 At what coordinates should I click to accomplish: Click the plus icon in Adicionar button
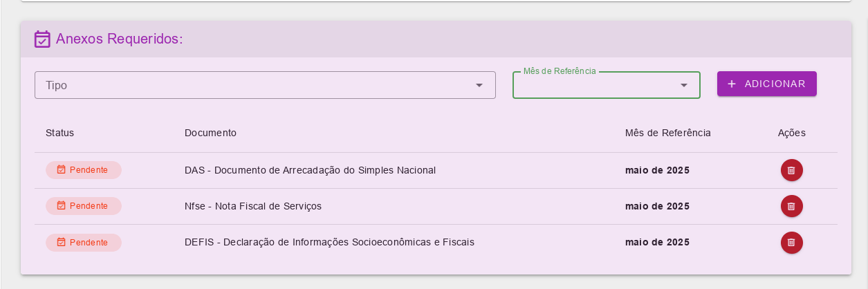click(732, 84)
